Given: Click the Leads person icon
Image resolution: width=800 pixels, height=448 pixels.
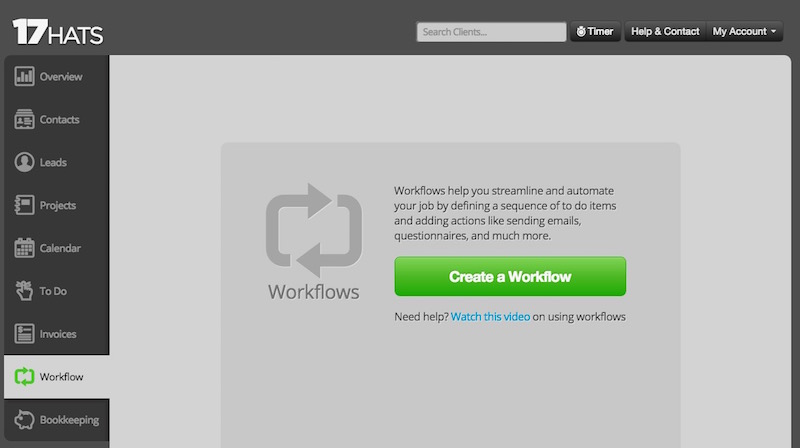Looking at the screenshot, I should tap(24, 162).
